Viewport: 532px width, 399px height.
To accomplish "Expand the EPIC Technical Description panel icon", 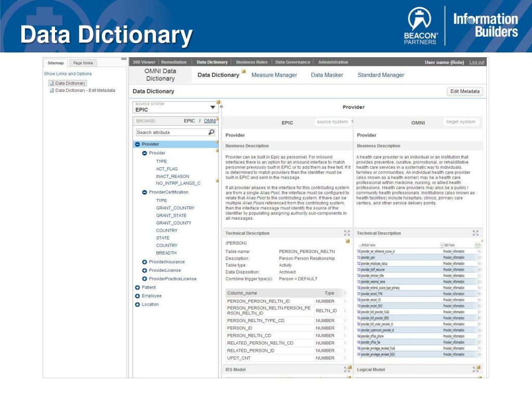I will [x=347, y=233].
